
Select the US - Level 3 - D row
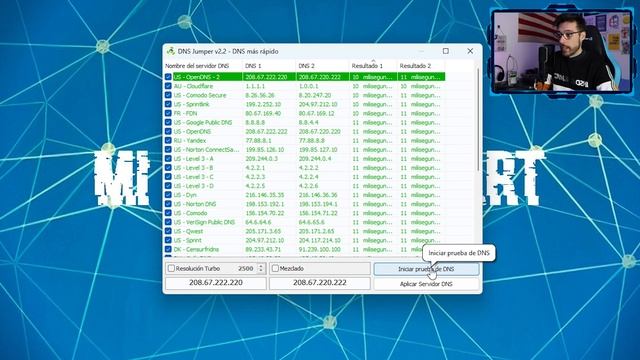[x=304, y=186]
